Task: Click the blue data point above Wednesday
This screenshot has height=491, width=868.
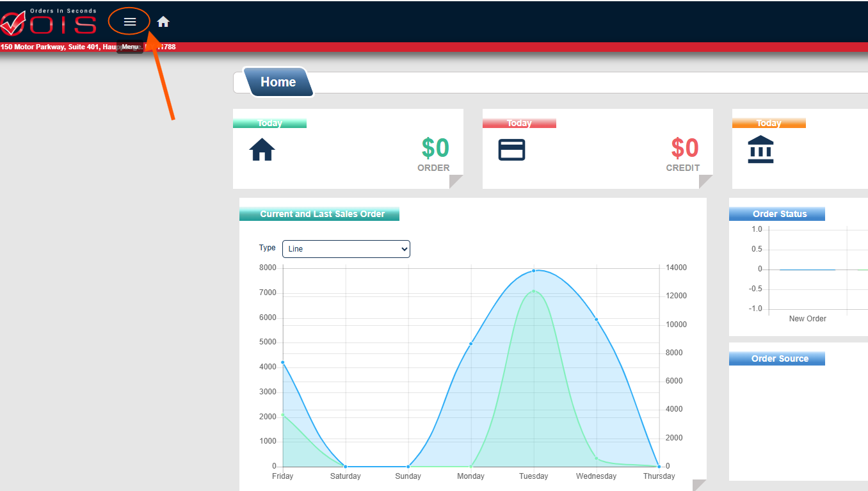Action: 597,319
